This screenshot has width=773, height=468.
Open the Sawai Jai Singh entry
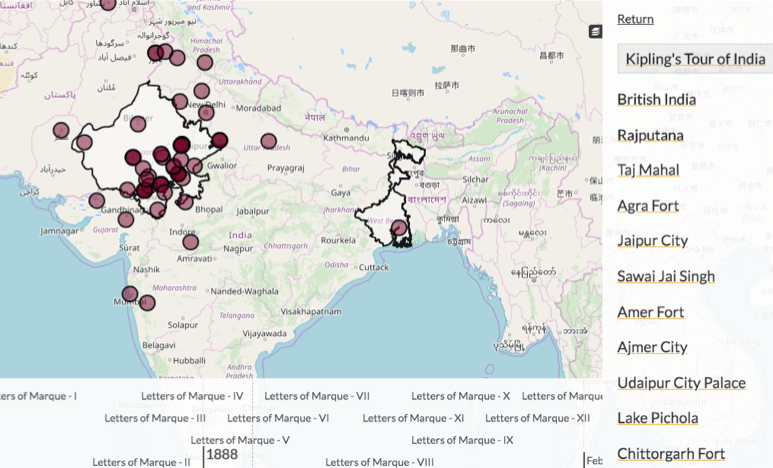666,276
